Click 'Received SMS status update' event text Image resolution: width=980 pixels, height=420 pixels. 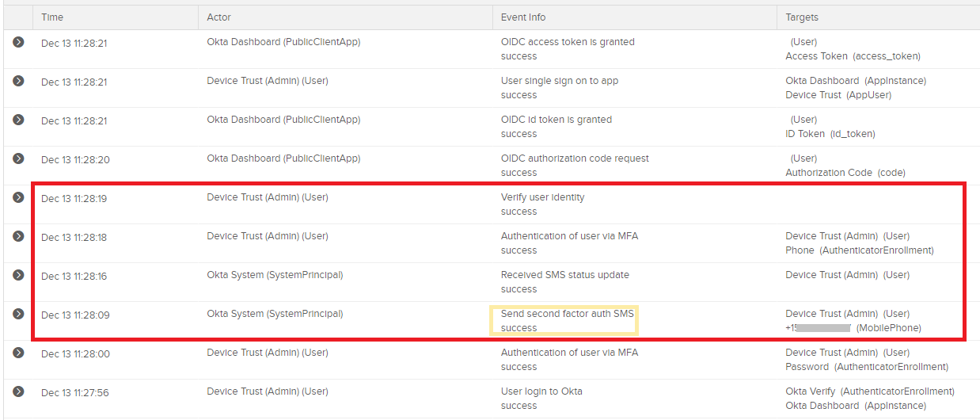tap(565, 275)
